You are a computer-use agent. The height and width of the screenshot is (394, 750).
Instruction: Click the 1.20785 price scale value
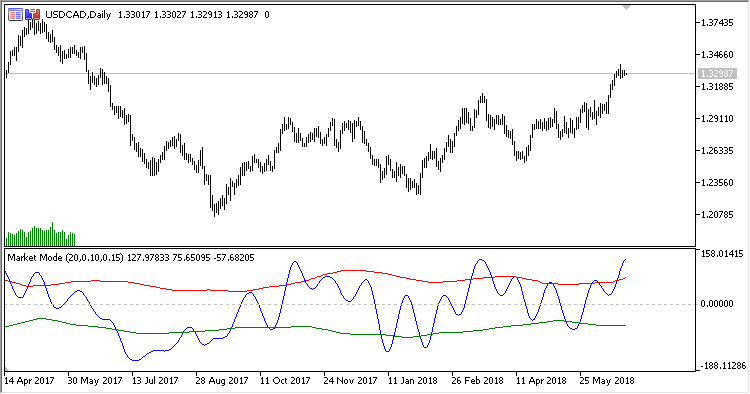pos(717,215)
